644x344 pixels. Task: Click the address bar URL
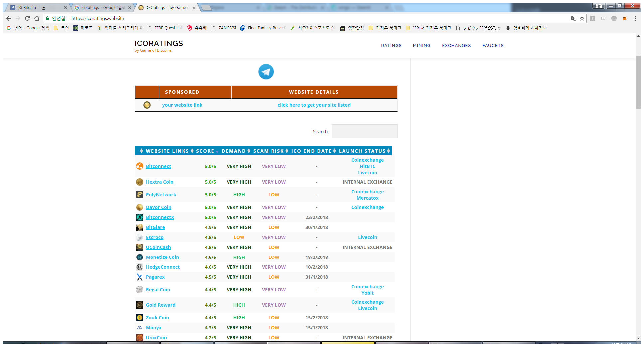pos(97,18)
